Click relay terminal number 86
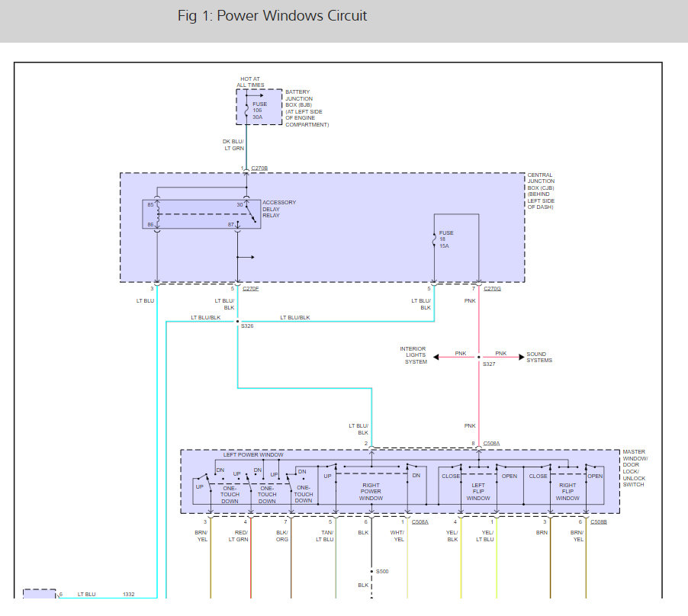Image resolution: width=688 pixels, height=616 pixels. click(150, 224)
